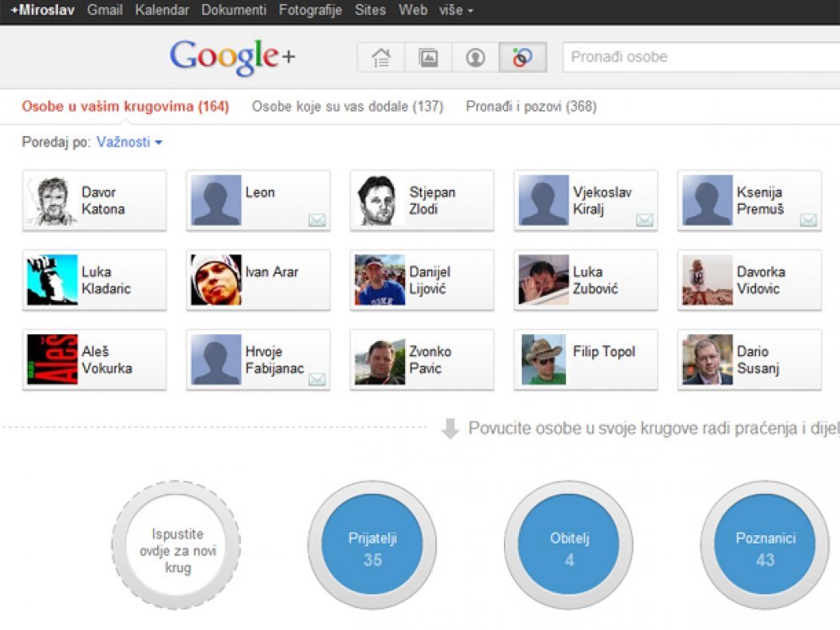Open Web from the top bar
Image resolution: width=840 pixels, height=630 pixels.
pos(413,10)
